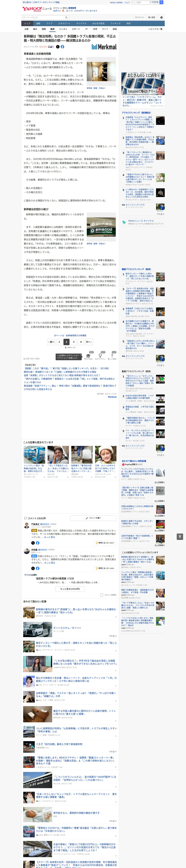The height and width of the screenshot is (868, 186).
Task: Share 門倉貴史's comment on X
Action: click(33, 543)
